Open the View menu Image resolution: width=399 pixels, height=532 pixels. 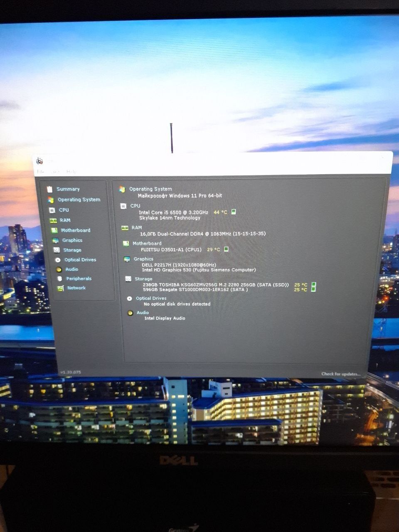click(x=55, y=172)
